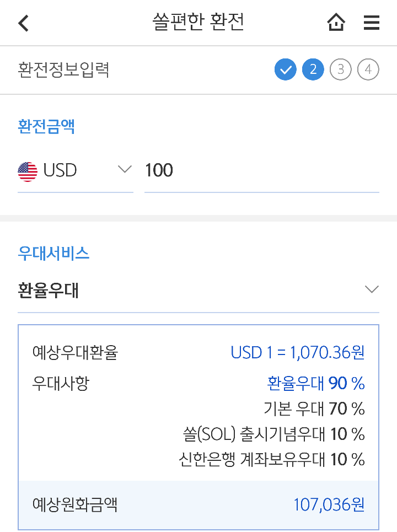The width and height of the screenshot is (397, 532).
Task: Tap the US flag icon
Action: [x=28, y=171]
